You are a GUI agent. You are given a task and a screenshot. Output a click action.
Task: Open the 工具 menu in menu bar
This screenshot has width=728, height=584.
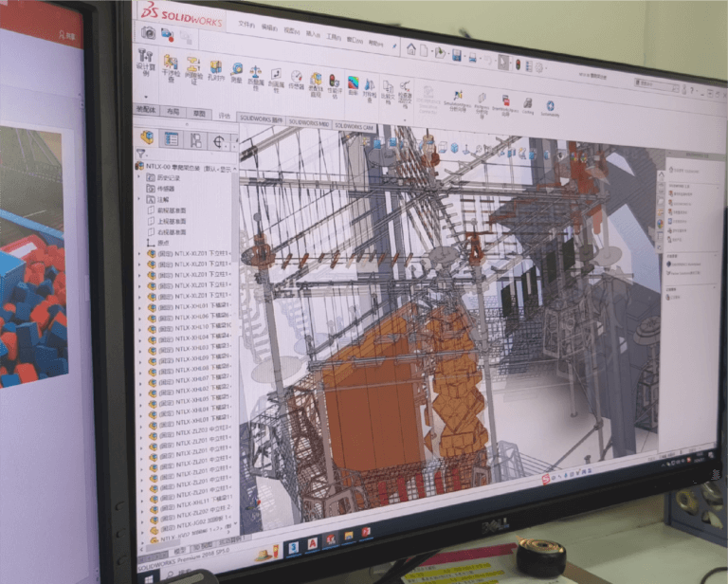click(332, 38)
